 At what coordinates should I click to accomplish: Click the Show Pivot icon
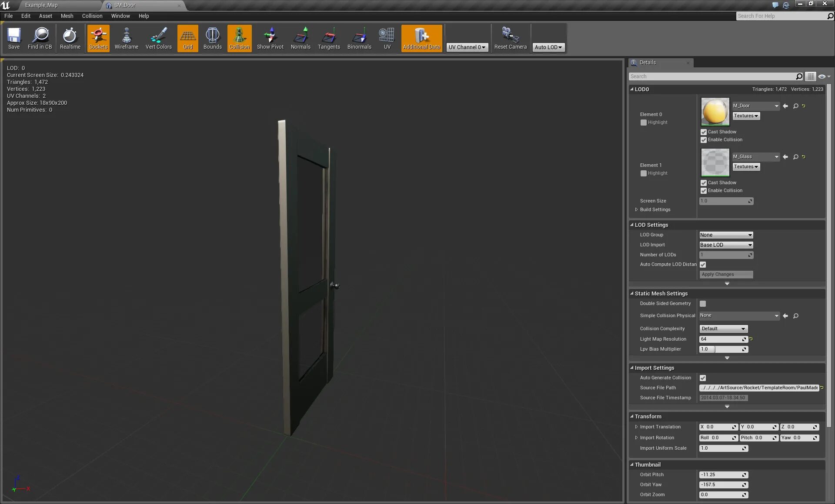pos(270,38)
